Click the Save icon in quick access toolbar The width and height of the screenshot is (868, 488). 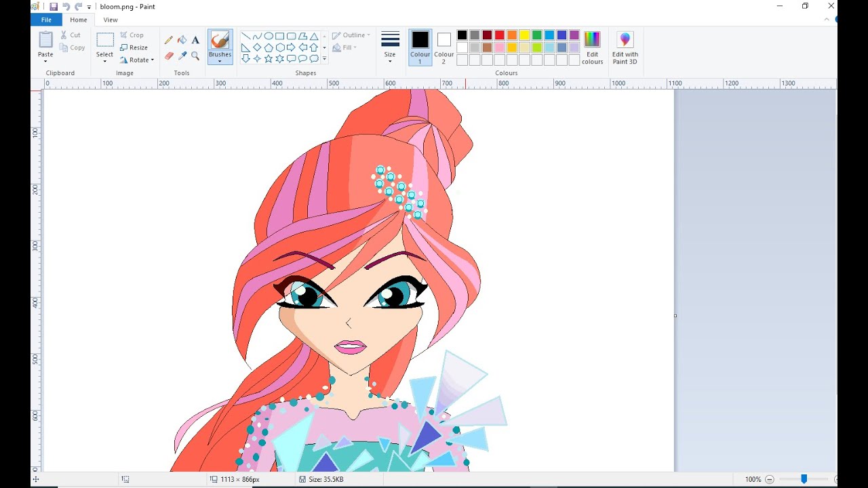click(54, 6)
